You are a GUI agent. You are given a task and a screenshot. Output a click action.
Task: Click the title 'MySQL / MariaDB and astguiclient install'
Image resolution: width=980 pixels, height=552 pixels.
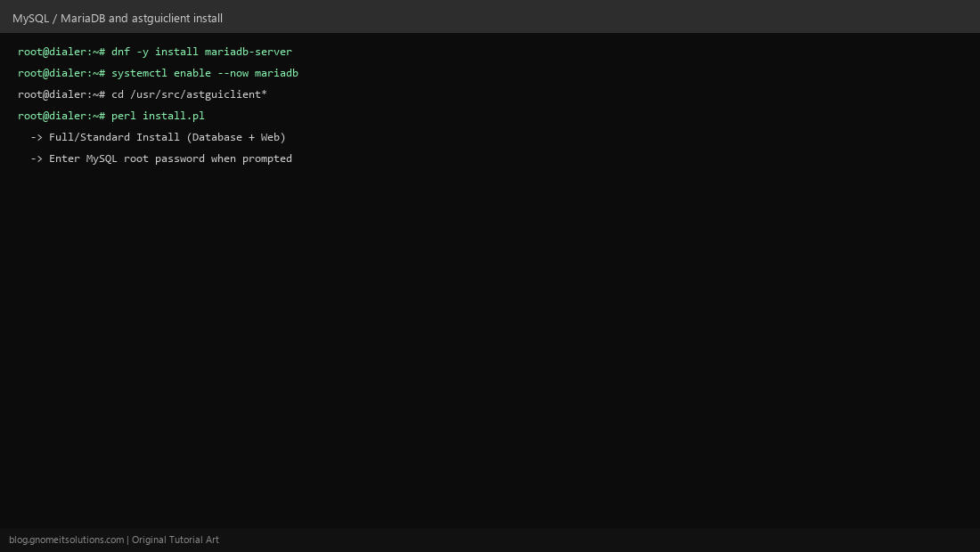click(118, 18)
